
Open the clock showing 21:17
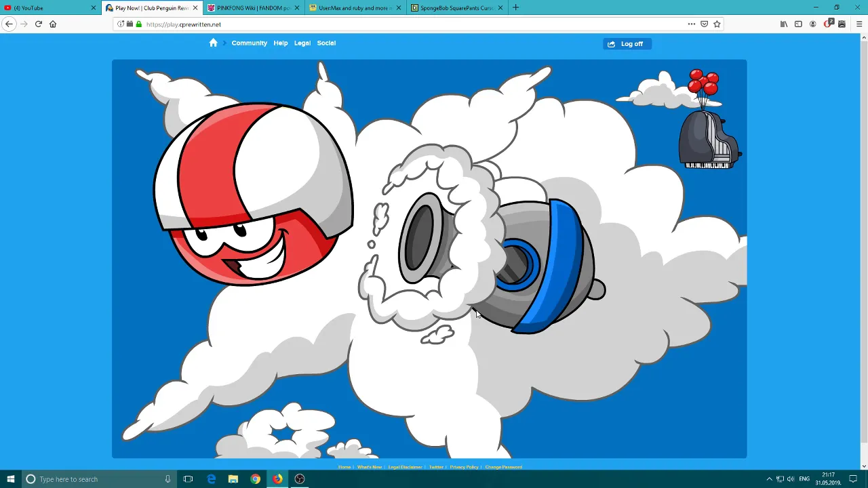coord(827,479)
